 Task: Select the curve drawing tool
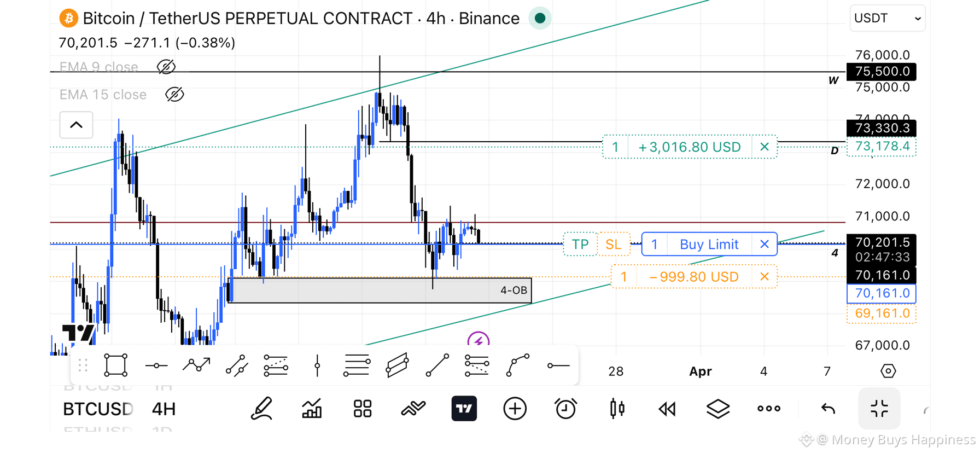coord(517,365)
